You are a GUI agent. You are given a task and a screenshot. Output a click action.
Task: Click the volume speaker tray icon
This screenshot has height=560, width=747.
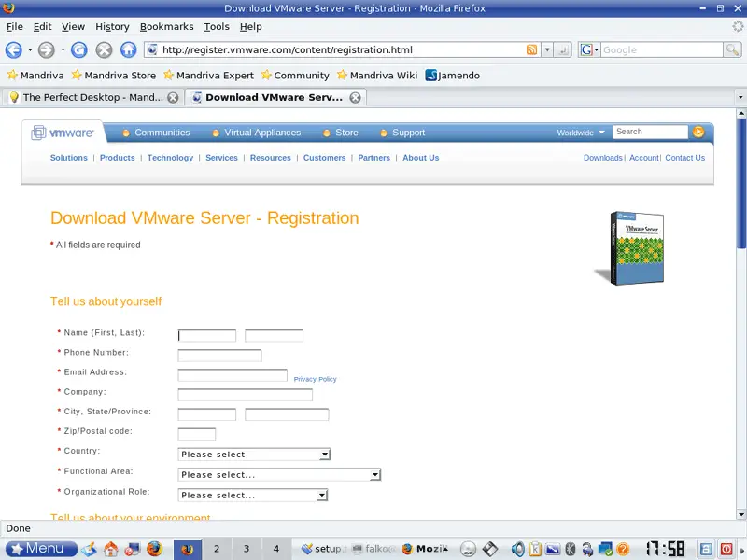click(x=518, y=549)
